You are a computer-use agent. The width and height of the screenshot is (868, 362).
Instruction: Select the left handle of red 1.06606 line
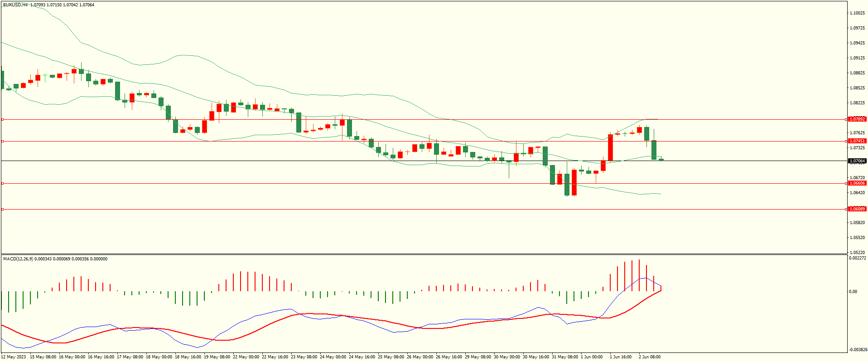[x=2, y=183]
